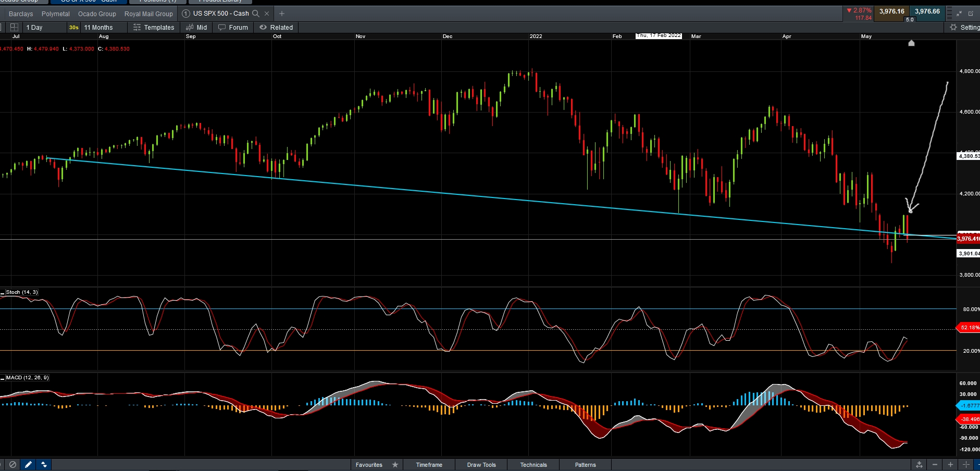Viewport: 980px width, 471px height.
Task: Switch to the Royal Mail Group tab
Action: point(148,14)
